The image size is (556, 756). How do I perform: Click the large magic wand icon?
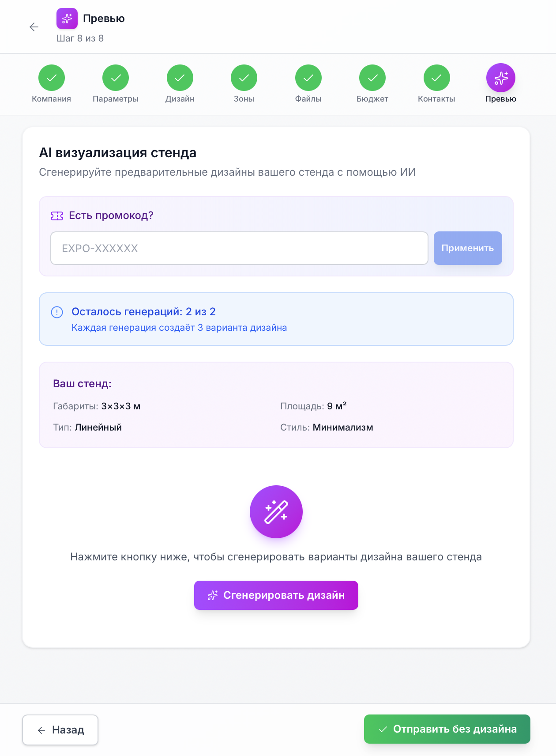point(276,512)
